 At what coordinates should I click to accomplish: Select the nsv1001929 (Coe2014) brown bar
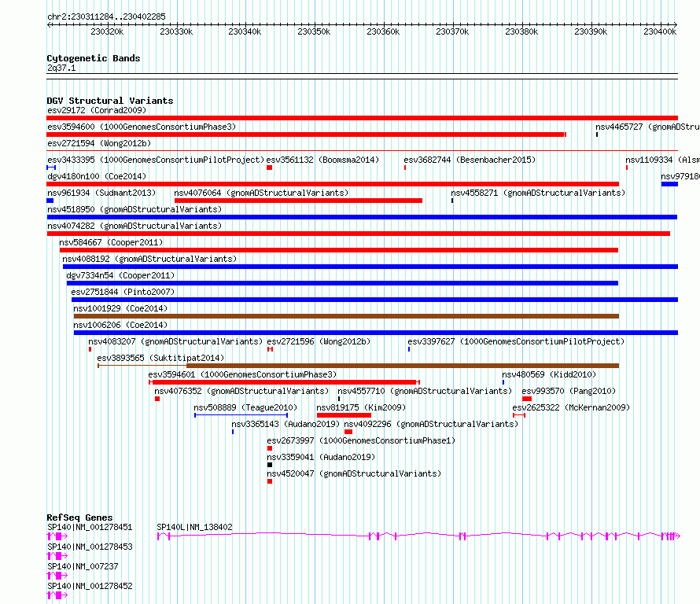[346, 316]
